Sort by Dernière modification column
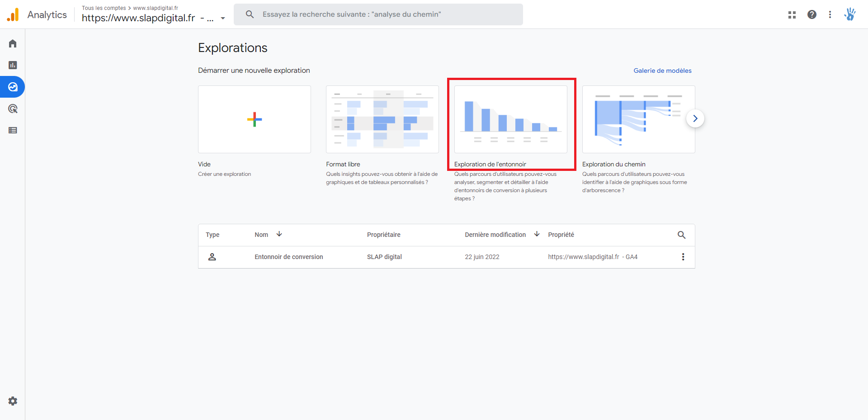The width and height of the screenshot is (868, 420). pos(495,235)
